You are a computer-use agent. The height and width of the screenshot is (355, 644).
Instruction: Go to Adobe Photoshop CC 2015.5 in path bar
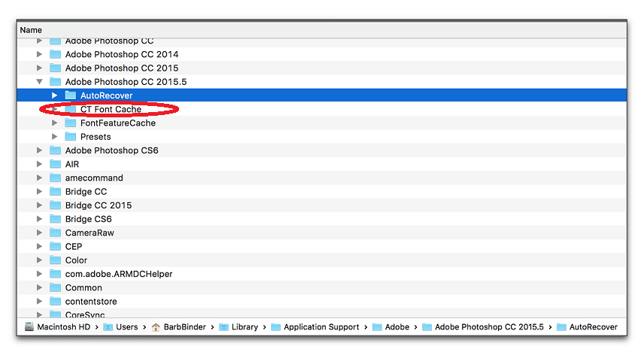click(x=483, y=327)
